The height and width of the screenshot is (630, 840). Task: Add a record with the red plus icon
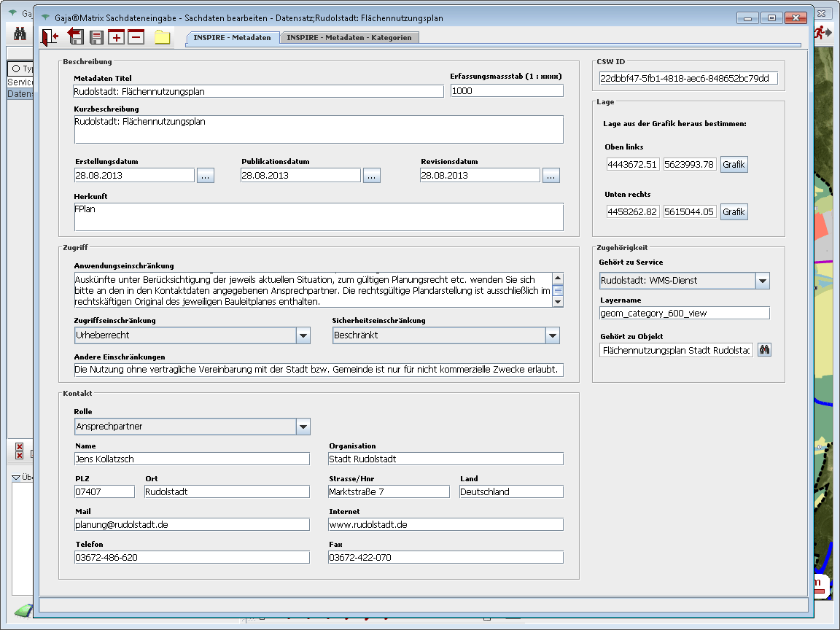click(x=116, y=37)
